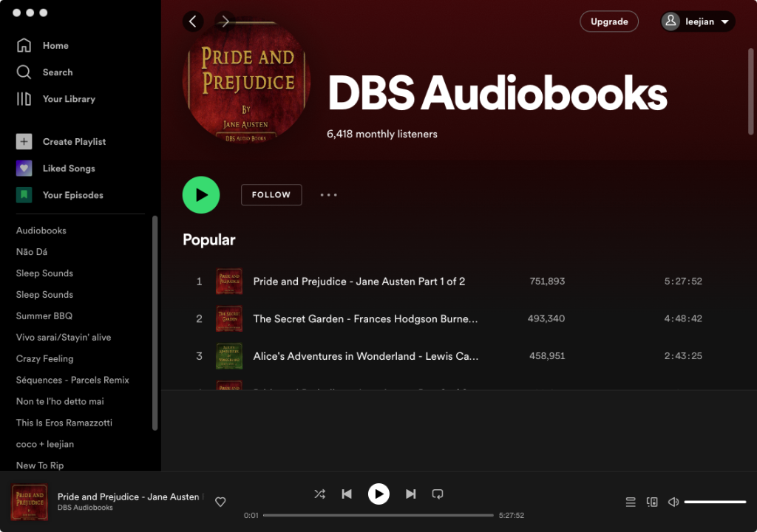The height and width of the screenshot is (532, 757).
Task: Click the FOLLOW button
Action: (x=271, y=195)
